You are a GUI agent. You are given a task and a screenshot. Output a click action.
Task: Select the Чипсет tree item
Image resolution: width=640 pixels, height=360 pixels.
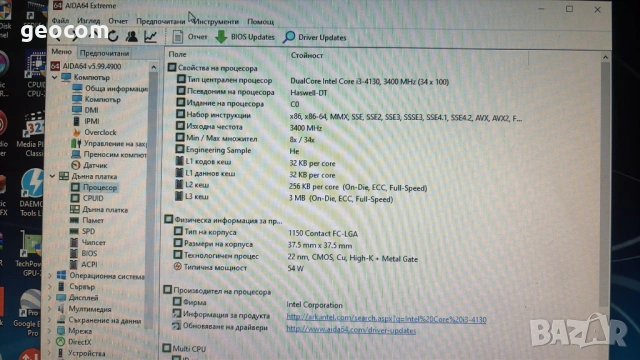(x=88, y=242)
